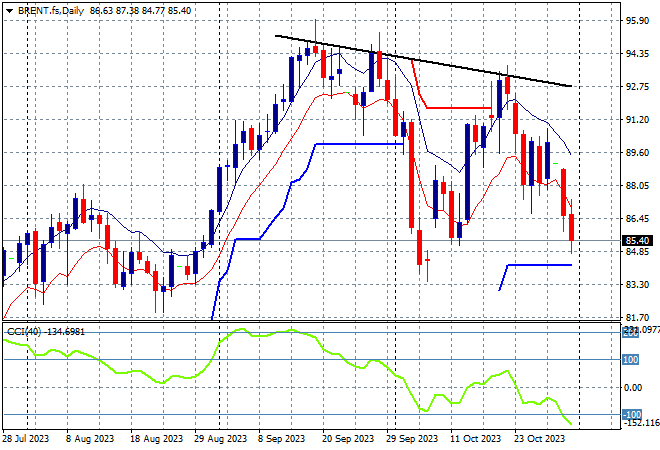This screenshot has width=660, height=450.
Task: Click the current price tag 85.40
Action: point(637,241)
